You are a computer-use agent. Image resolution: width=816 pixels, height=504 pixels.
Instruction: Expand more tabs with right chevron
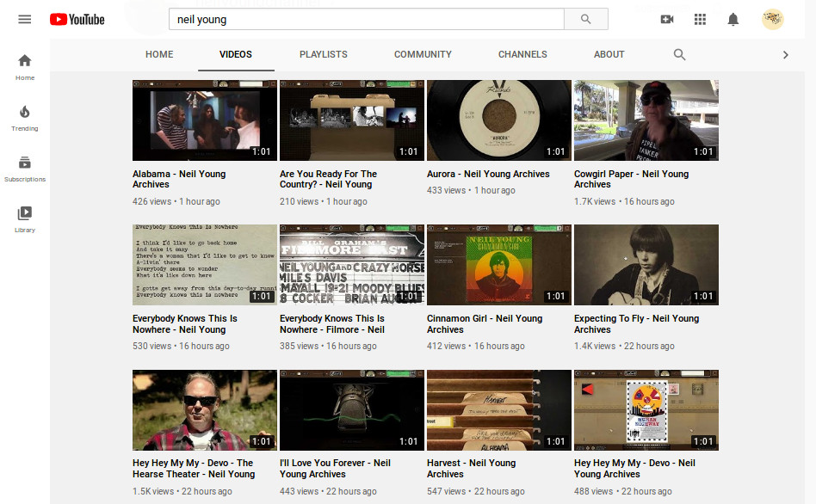tap(785, 54)
